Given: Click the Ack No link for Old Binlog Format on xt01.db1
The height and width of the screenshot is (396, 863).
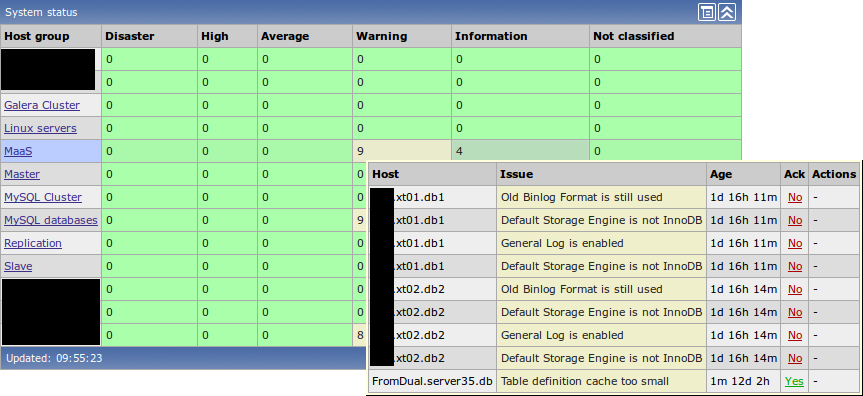Looking at the screenshot, I should (795, 197).
